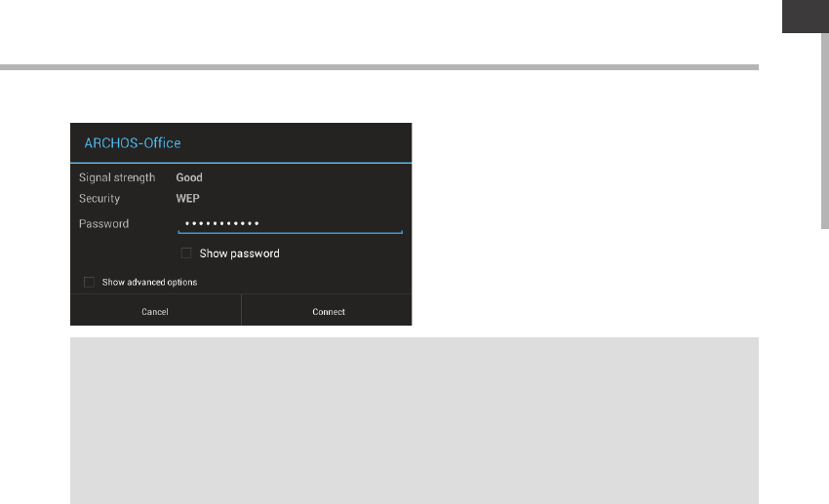This screenshot has height=504, width=829.
Task: Tick the Show password checkbox
Action: [x=186, y=253]
